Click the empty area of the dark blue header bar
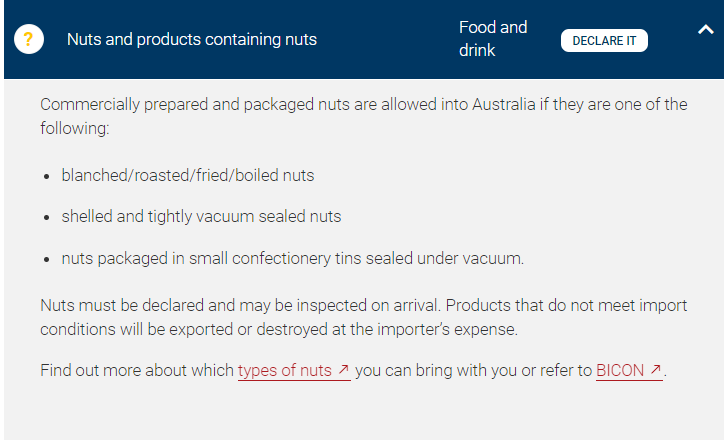This screenshot has height=440, width=725. tap(388, 39)
